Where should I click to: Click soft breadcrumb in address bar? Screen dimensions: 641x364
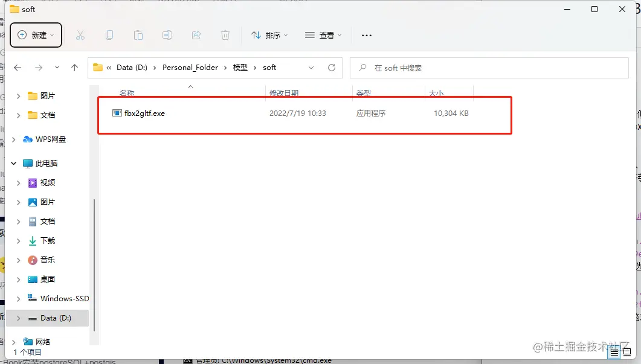[269, 68]
